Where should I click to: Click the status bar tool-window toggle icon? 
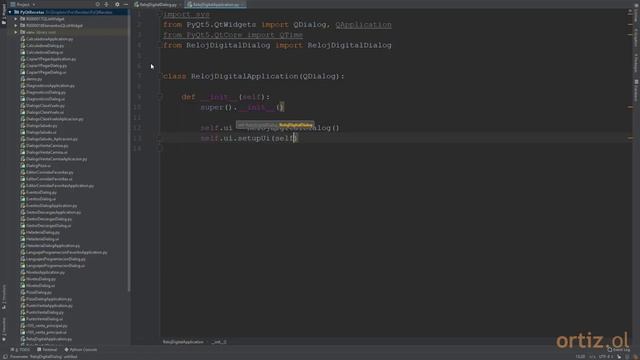pos(5,357)
